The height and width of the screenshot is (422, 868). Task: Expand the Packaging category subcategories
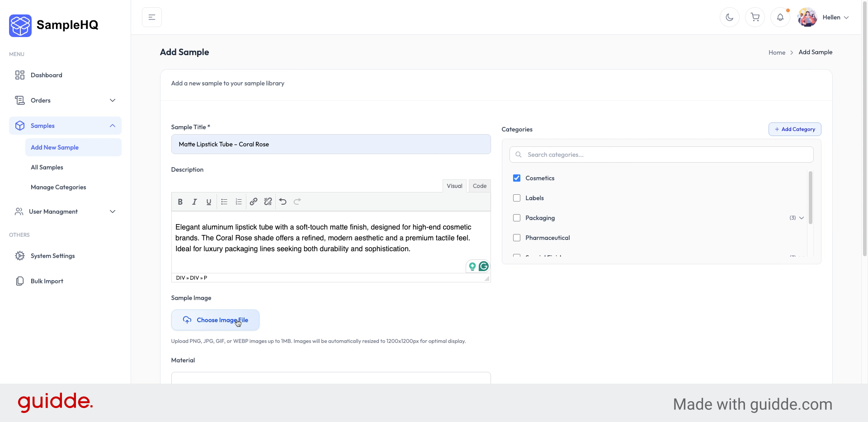point(801,218)
